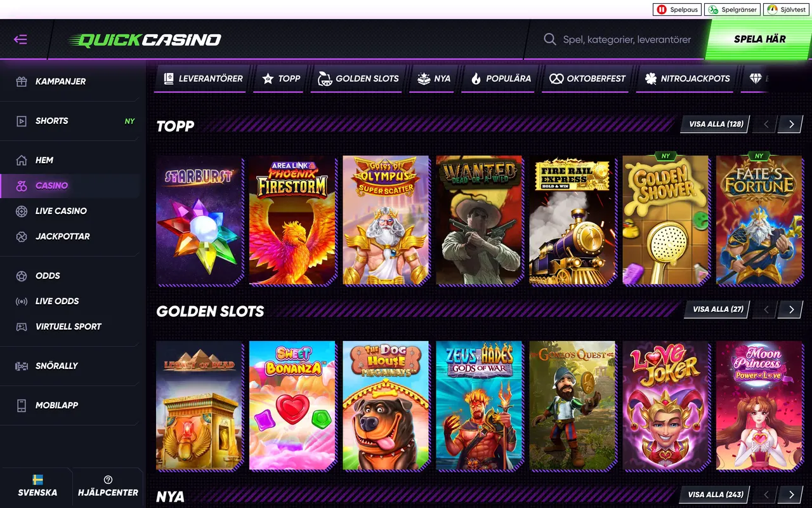Open the Sweet Bonanza game thumbnail
The image size is (812, 508).
tap(292, 406)
